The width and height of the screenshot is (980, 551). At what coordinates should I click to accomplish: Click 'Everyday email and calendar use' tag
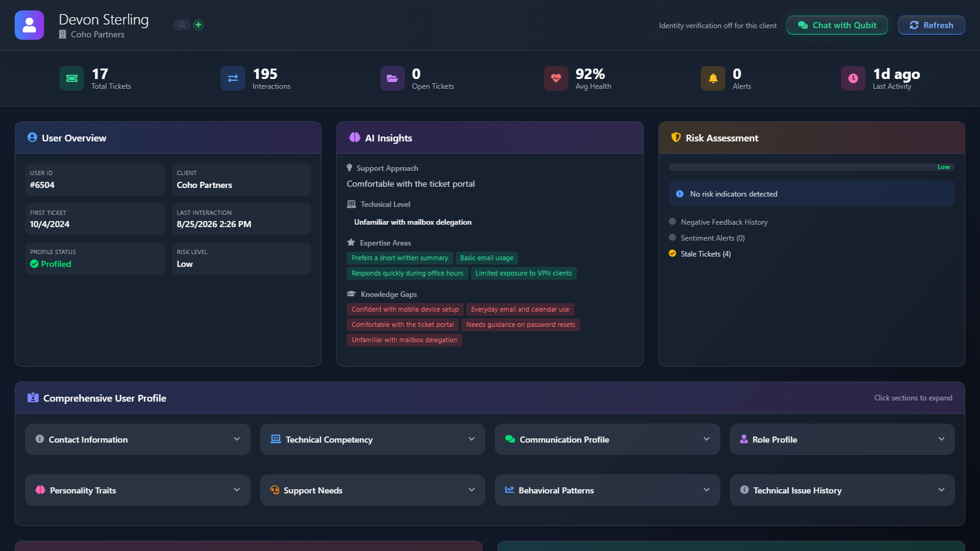pyautogui.click(x=520, y=309)
